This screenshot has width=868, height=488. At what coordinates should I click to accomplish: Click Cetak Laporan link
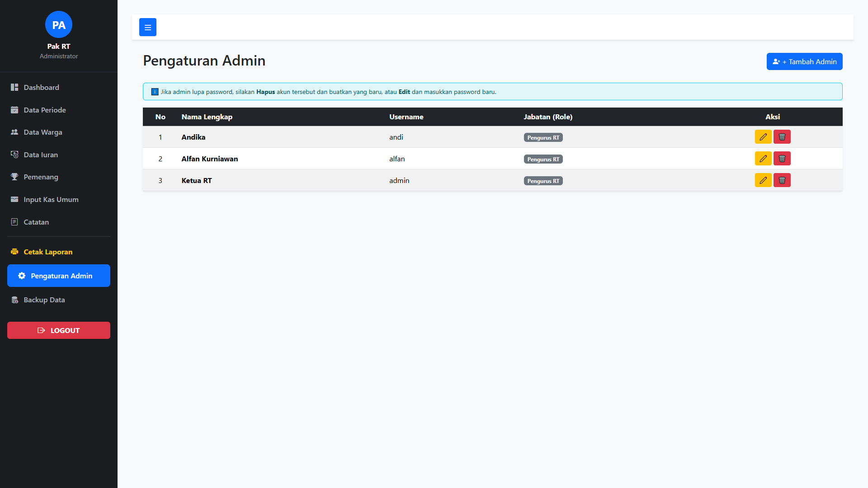(x=47, y=252)
